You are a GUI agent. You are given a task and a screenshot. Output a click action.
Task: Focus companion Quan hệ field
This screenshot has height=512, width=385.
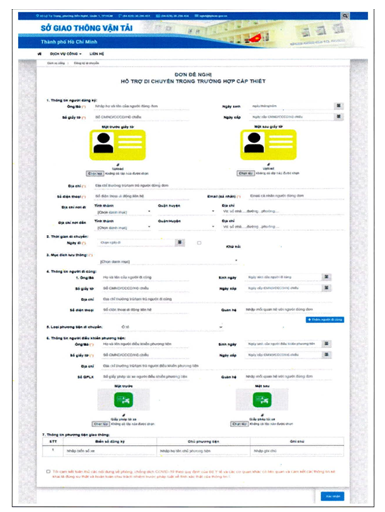coord(288,309)
